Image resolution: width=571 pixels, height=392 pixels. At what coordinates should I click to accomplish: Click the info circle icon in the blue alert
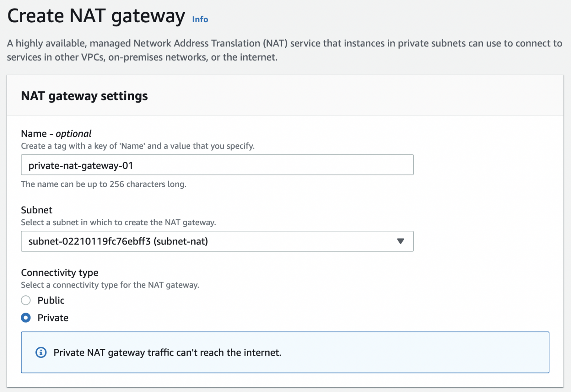(41, 352)
